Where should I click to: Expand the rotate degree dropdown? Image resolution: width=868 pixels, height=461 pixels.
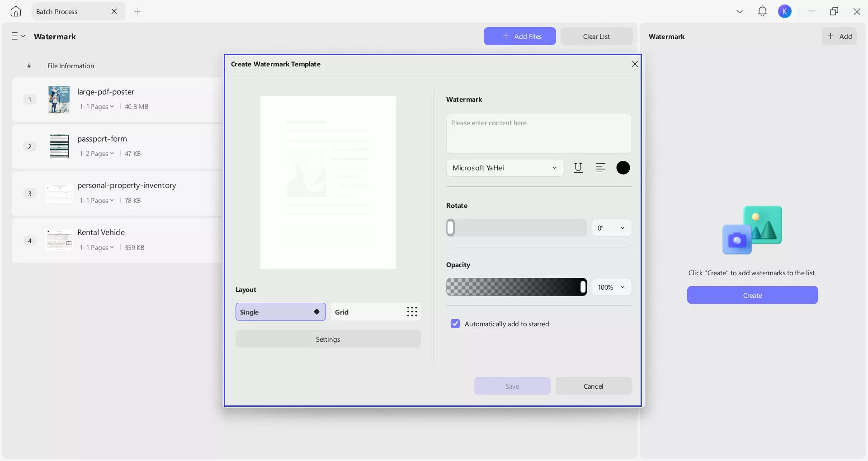612,228
